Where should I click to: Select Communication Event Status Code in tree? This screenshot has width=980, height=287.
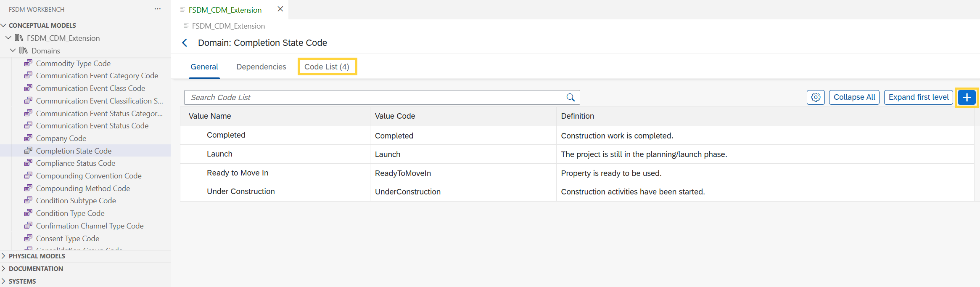tap(92, 126)
